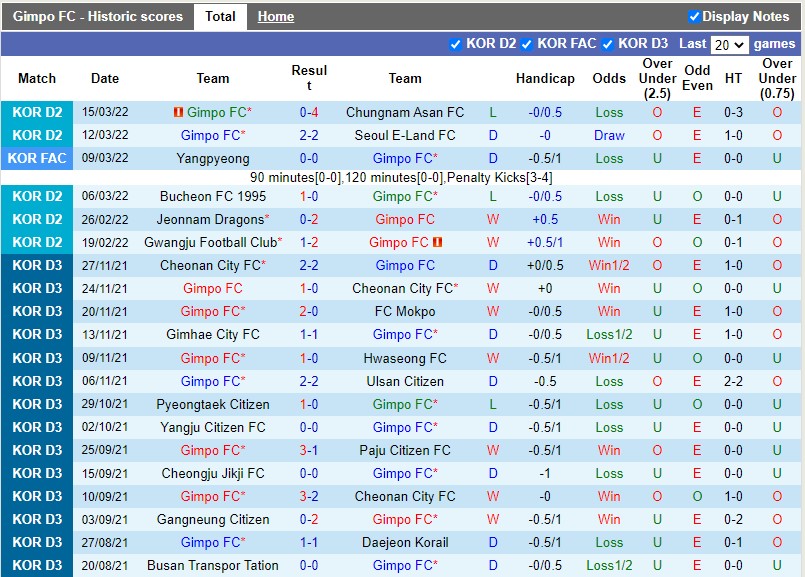Open the 3-2 result against Cheonan City
The width and height of the screenshot is (805, 577).
[x=309, y=496]
